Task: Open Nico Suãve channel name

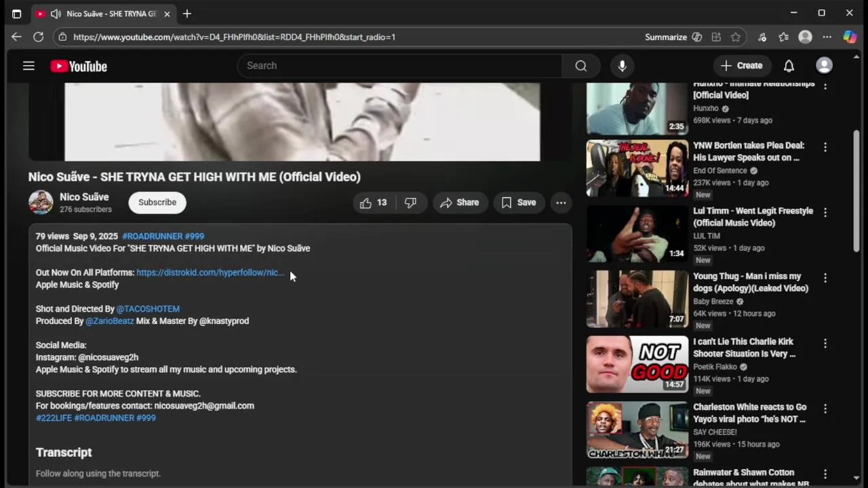Action: 84,197
